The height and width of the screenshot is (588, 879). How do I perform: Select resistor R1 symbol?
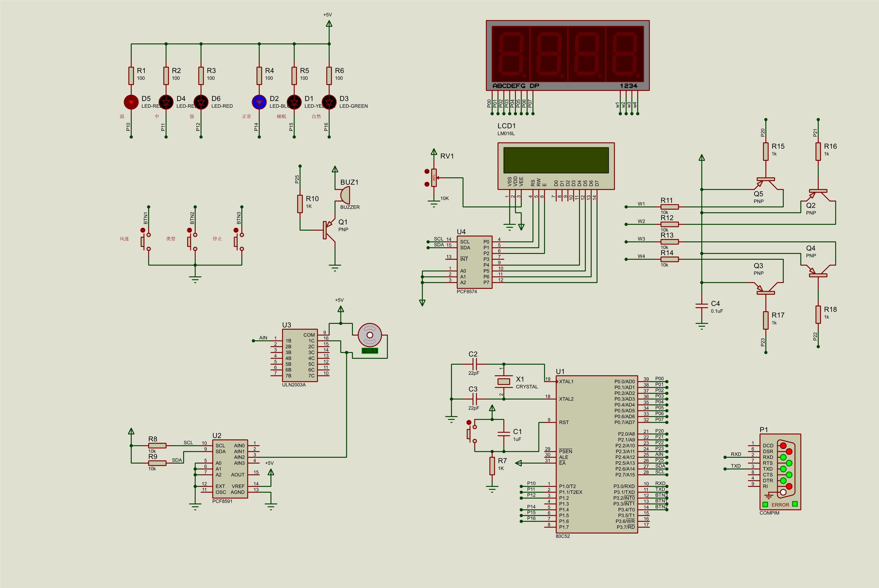(x=131, y=76)
